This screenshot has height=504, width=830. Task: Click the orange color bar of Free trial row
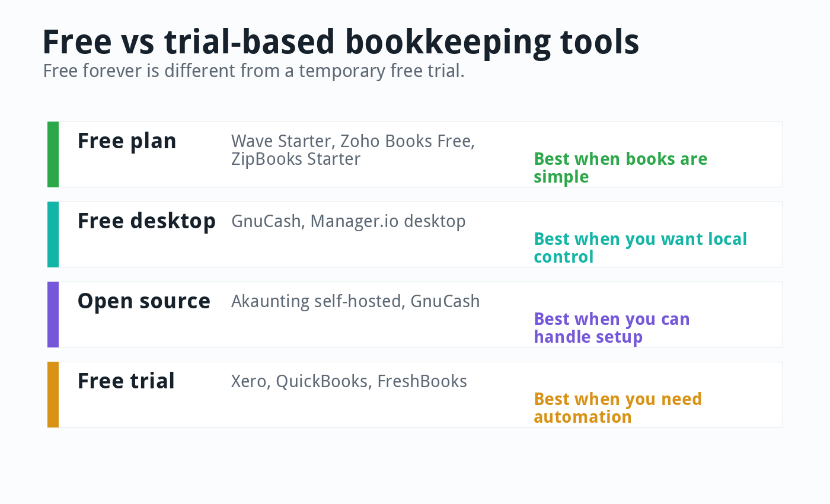click(x=53, y=394)
